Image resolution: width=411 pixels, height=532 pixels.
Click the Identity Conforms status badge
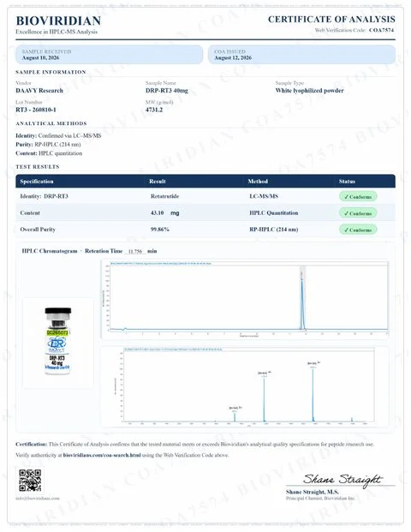click(x=358, y=196)
